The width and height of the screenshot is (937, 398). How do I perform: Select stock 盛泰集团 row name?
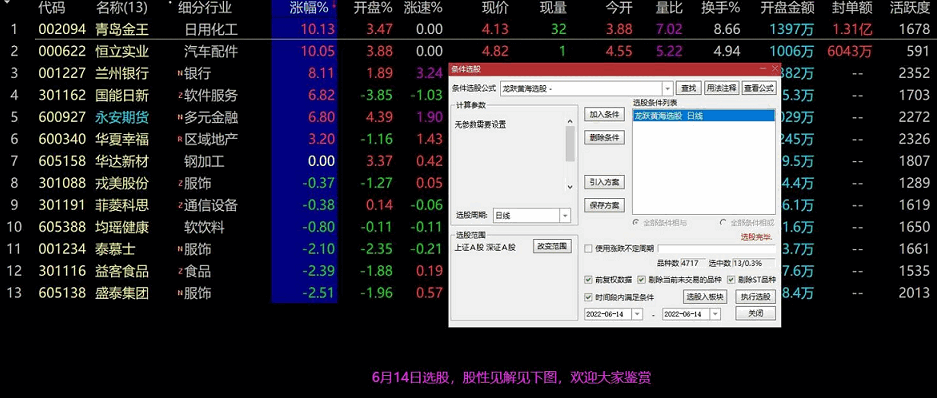[x=122, y=293]
